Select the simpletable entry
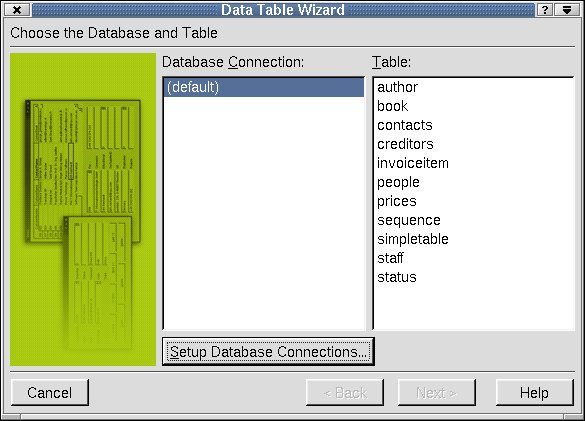This screenshot has width=585, height=421. [413, 239]
